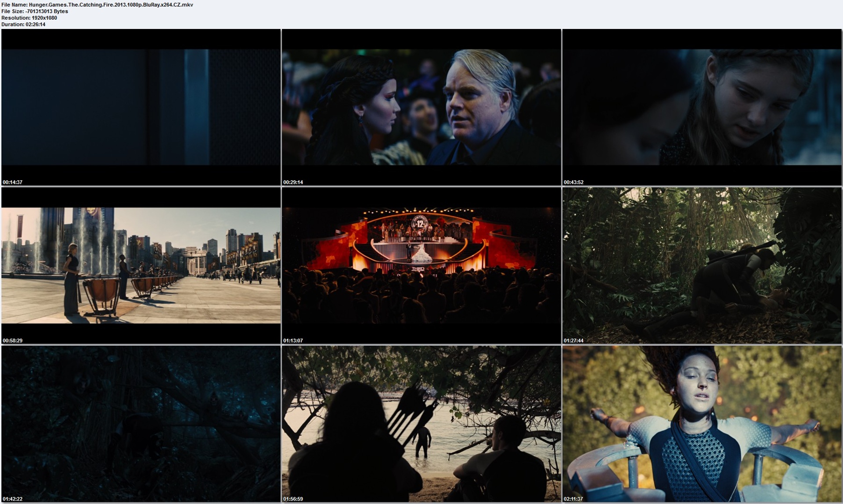The width and height of the screenshot is (843, 504).
Task: Click the District 12 logo on stage
Action: click(x=420, y=223)
